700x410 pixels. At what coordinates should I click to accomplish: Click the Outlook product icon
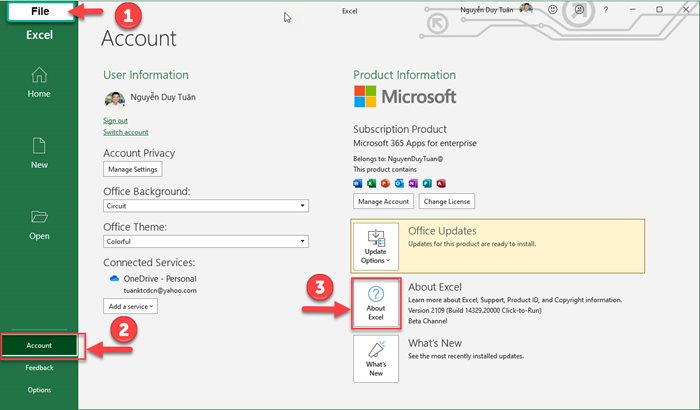click(x=399, y=184)
